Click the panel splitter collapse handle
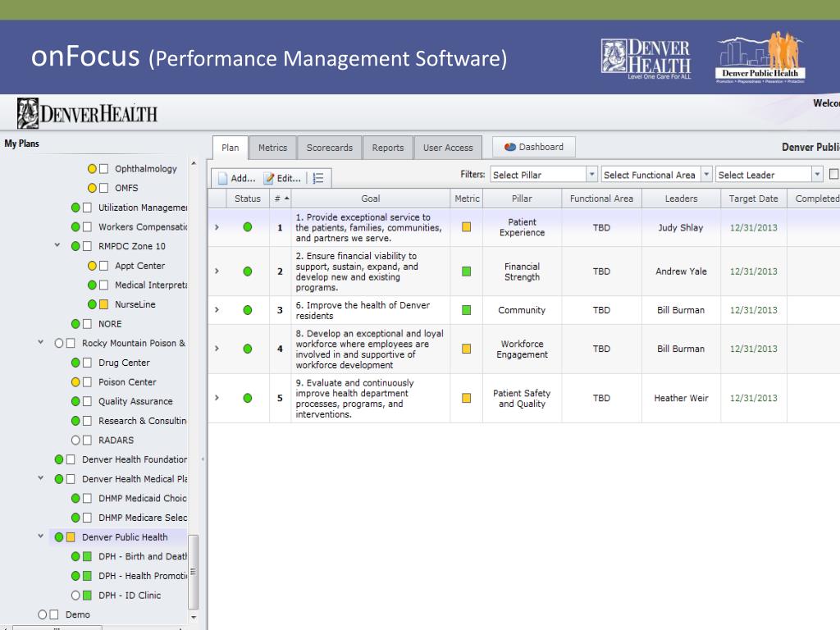 tap(203, 459)
